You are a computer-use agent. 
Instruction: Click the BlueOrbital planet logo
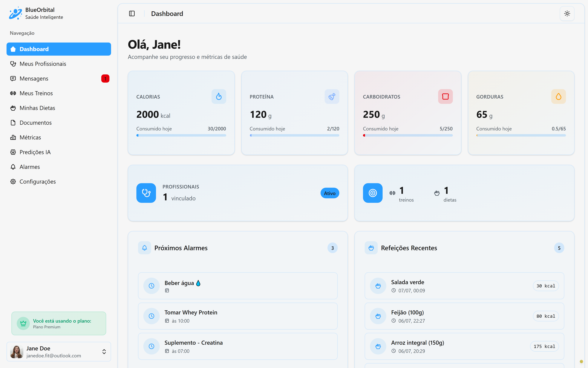click(x=16, y=13)
